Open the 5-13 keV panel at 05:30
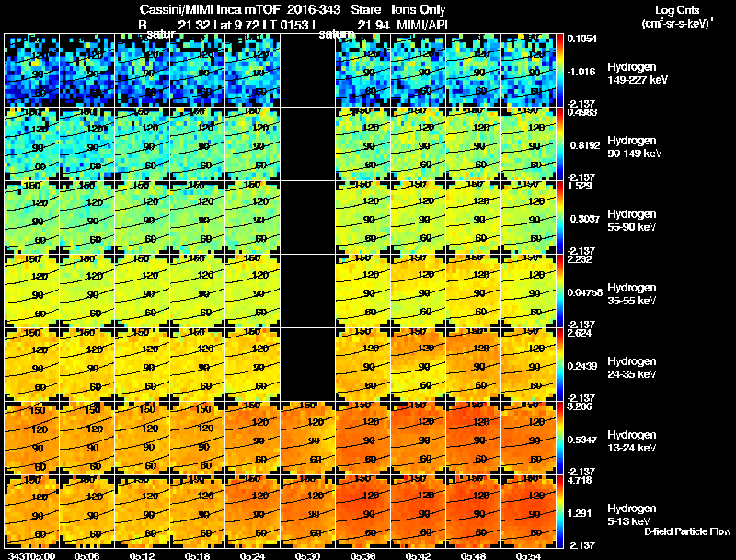This screenshot has height=560, width=736. tap(307, 512)
